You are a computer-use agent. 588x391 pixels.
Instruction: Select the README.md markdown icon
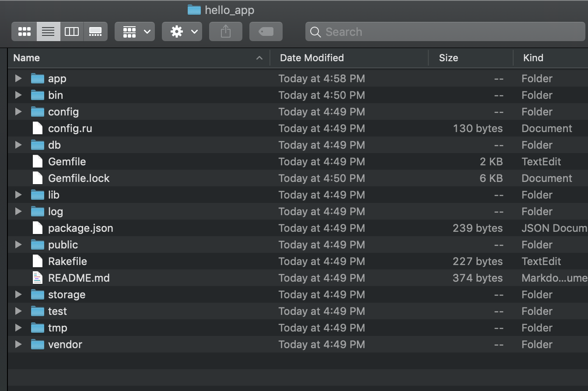[x=38, y=278]
